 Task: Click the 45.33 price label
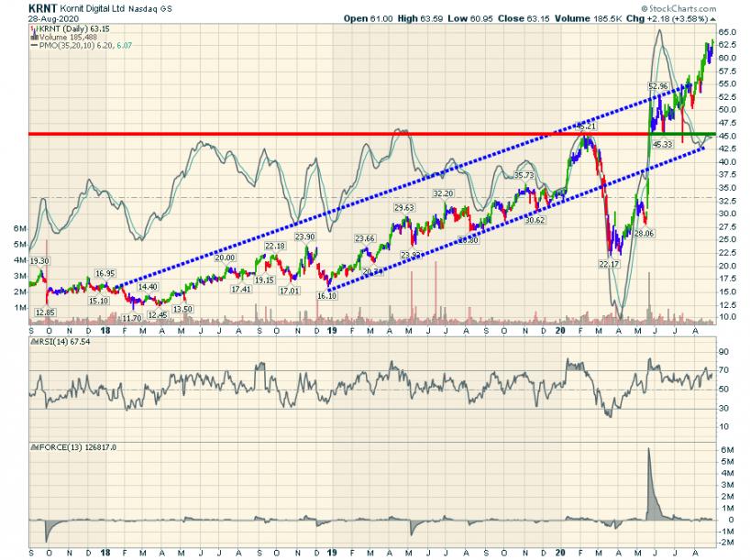pos(662,144)
